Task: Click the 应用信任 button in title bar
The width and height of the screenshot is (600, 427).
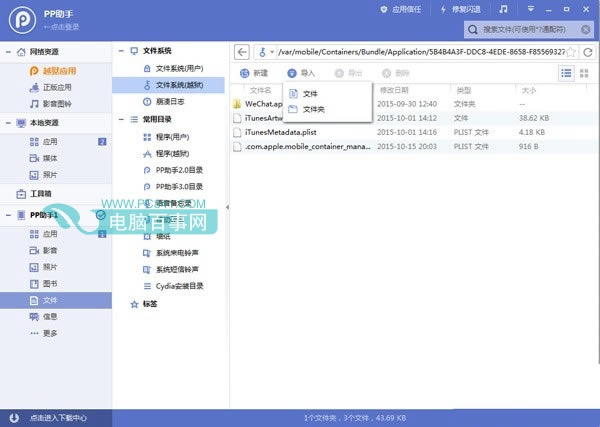Action: (x=401, y=9)
